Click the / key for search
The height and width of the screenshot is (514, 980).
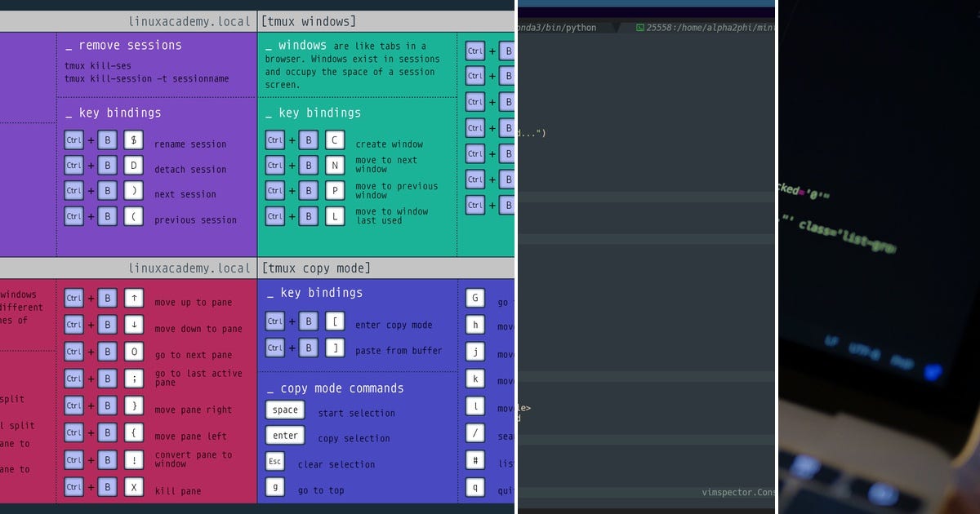click(x=474, y=433)
